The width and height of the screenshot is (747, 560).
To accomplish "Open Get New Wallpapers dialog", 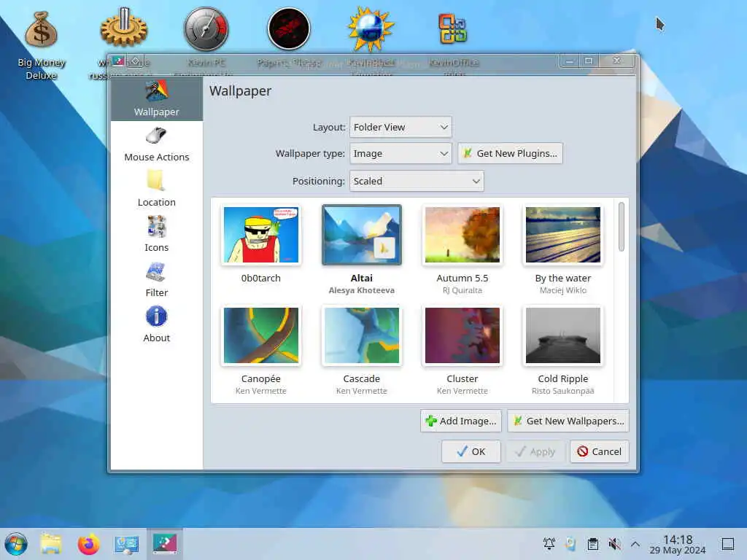I will [x=568, y=421].
